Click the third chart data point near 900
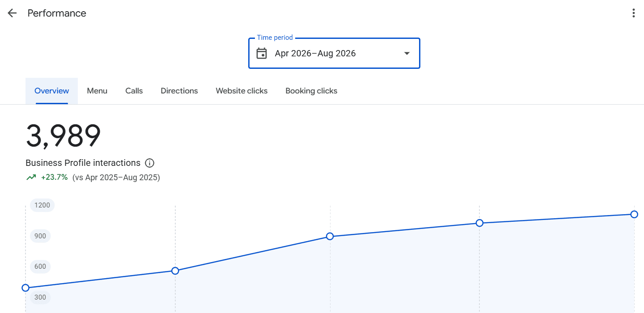The image size is (644, 313). click(x=330, y=236)
